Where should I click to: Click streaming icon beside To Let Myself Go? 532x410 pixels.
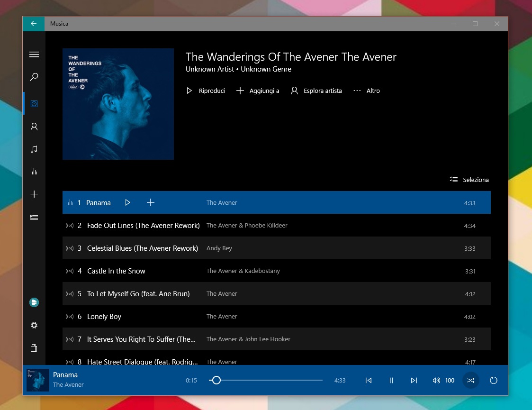coord(70,293)
